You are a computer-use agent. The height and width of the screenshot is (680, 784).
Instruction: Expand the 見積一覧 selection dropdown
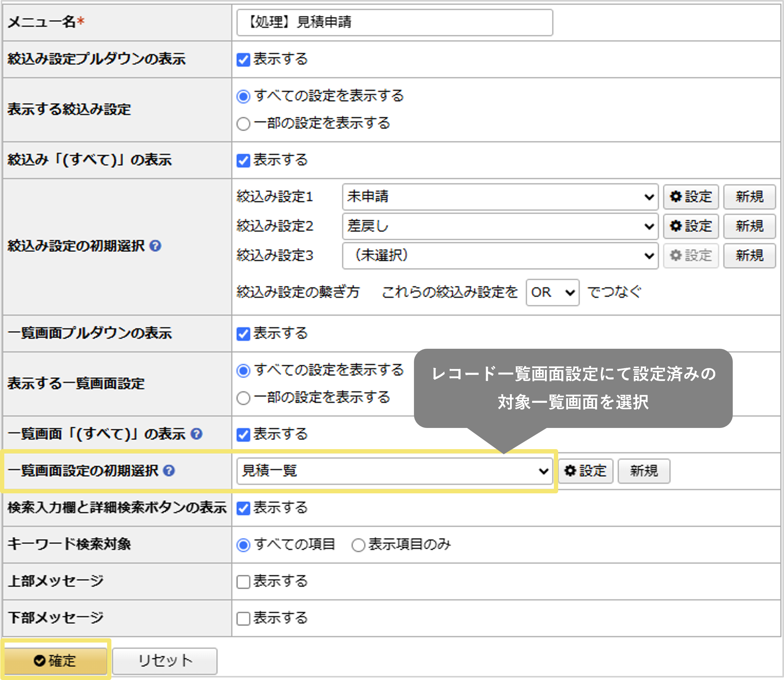[x=395, y=471]
